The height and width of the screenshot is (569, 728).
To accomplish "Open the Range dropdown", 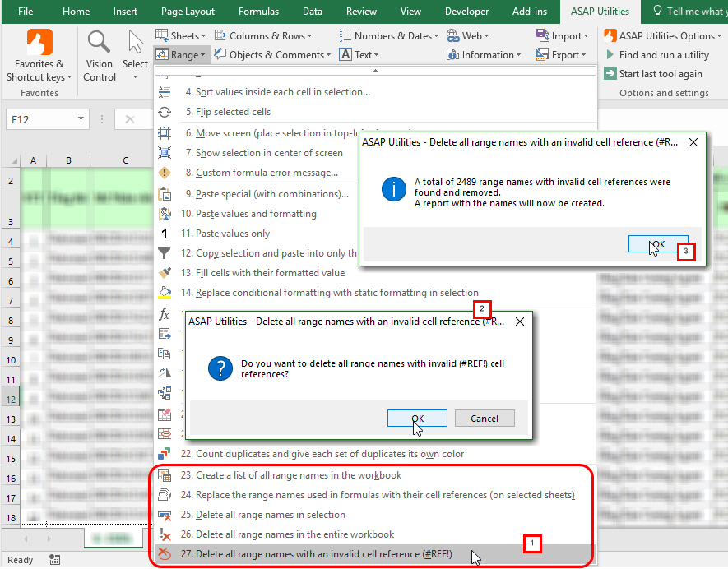I will click(x=181, y=55).
